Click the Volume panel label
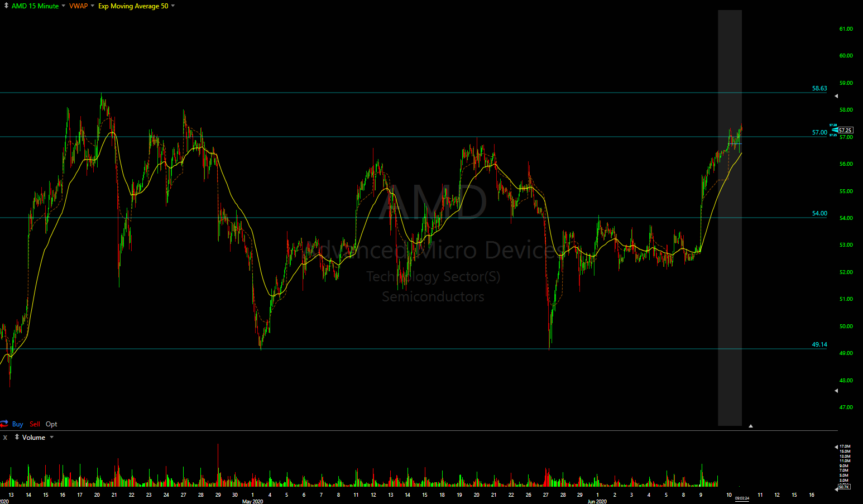 click(34, 438)
